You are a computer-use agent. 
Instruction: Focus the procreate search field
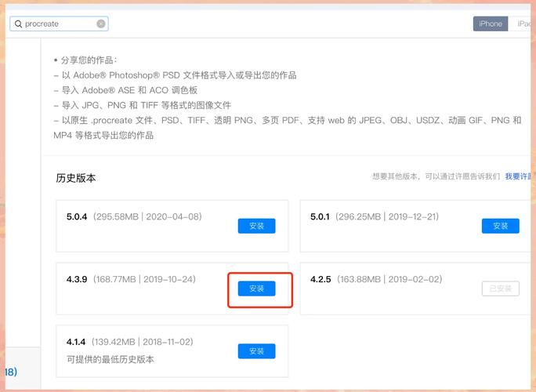pyautogui.click(x=59, y=24)
